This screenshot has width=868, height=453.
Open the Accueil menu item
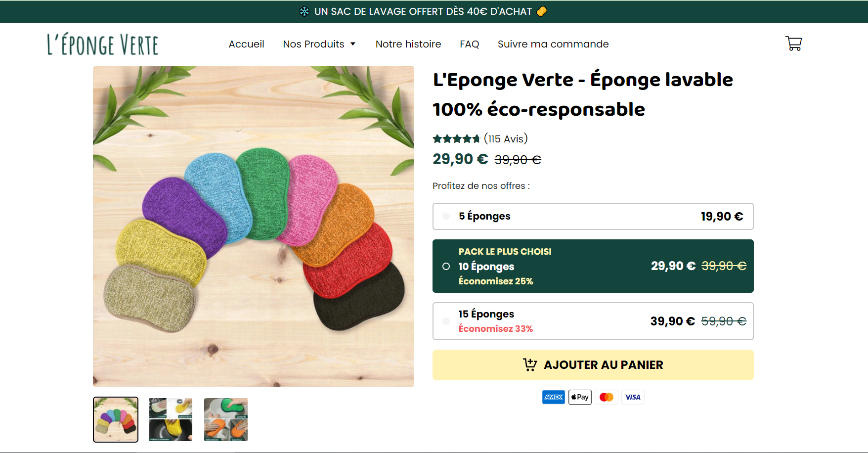coord(246,44)
